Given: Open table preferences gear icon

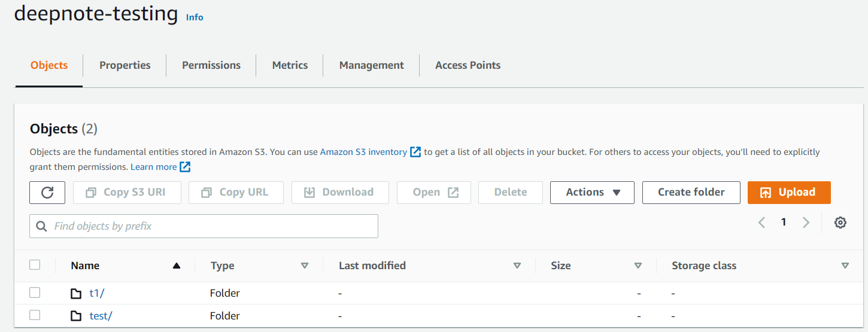Looking at the screenshot, I should coord(840,223).
